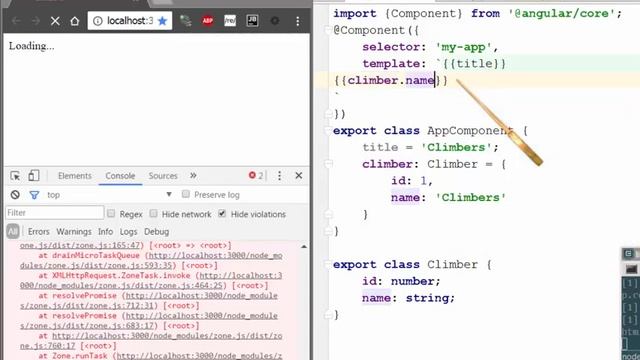640x360 pixels.
Task: Select the All log level filter
Action: 13,231
